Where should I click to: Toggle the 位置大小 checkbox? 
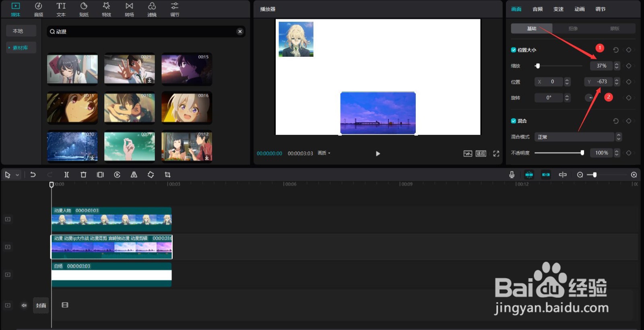[514, 50]
